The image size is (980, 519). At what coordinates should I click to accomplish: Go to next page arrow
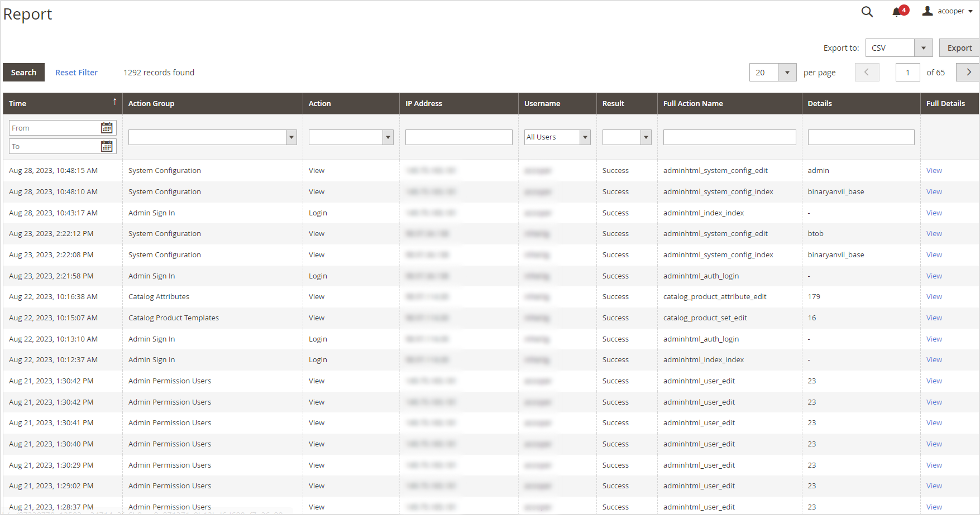point(968,73)
